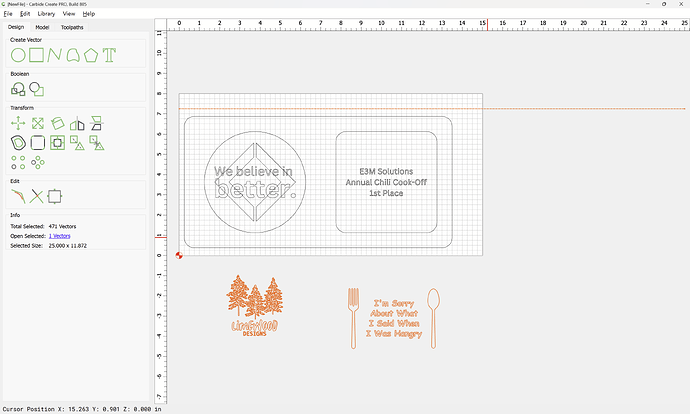690x414 pixels.
Task: Choose the Node Edit curve tool
Action: (18, 197)
